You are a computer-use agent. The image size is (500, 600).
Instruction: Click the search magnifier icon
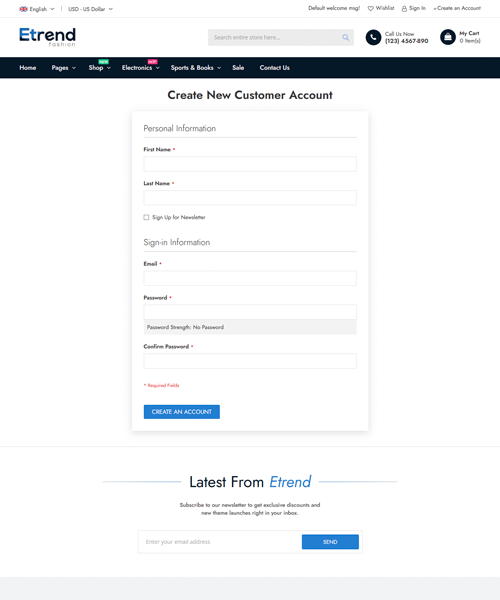345,38
